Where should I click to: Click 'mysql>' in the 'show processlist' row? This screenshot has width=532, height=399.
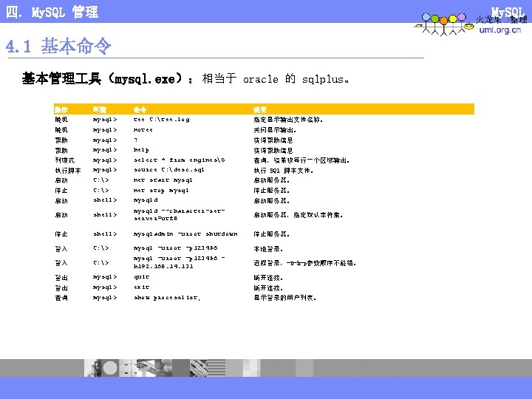tap(105, 298)
